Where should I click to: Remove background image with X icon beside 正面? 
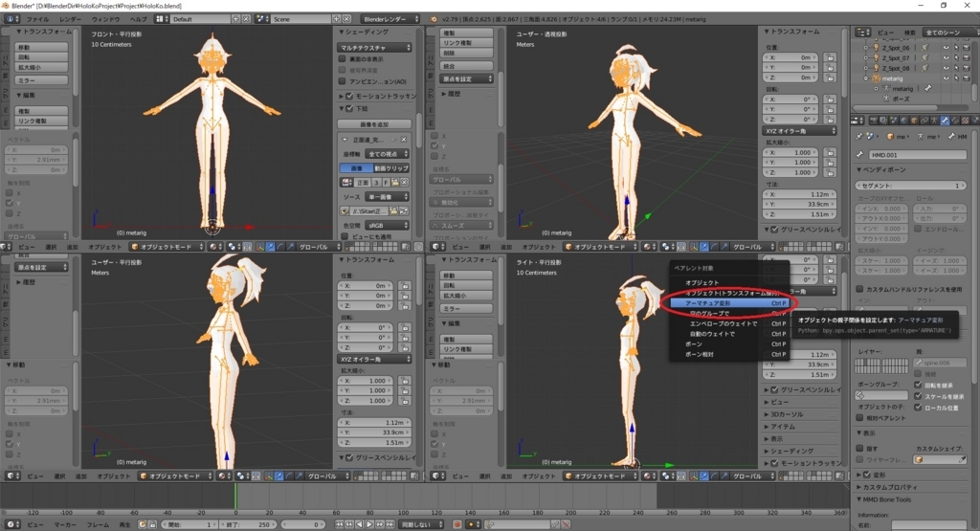tap(404, 140)
